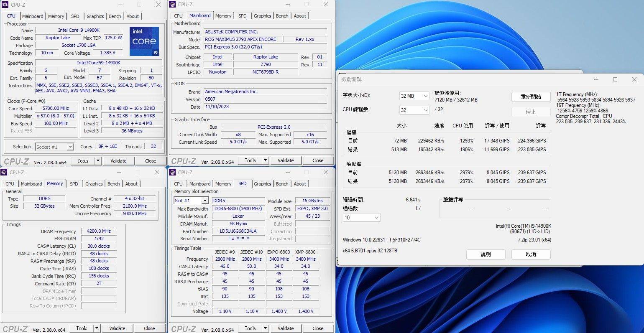The width and height of the screenshot is (644, 333).
Task: Click Tools button in CPU window
Action: click(x=83, y=161)
